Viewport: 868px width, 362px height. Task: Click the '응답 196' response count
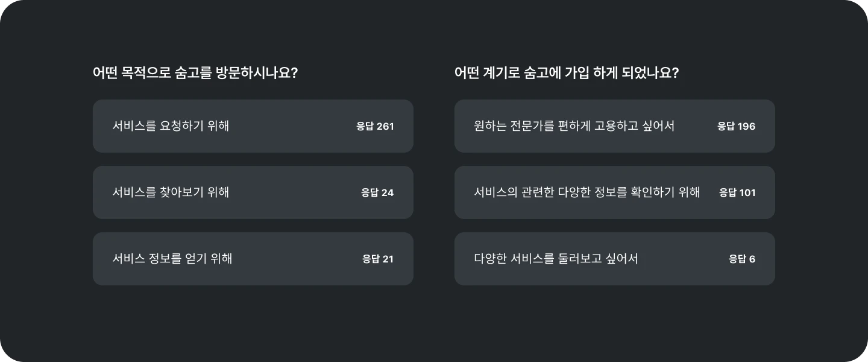736,126
